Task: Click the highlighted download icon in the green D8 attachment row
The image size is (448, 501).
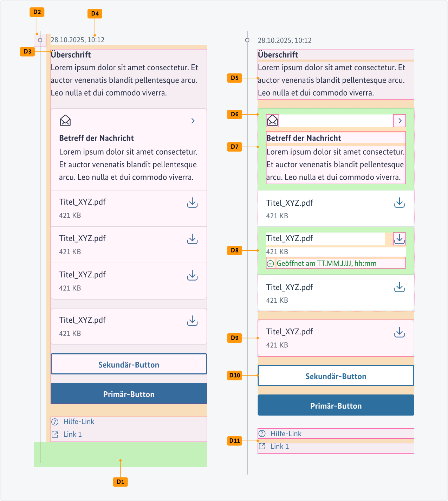Action: point(399,239)
